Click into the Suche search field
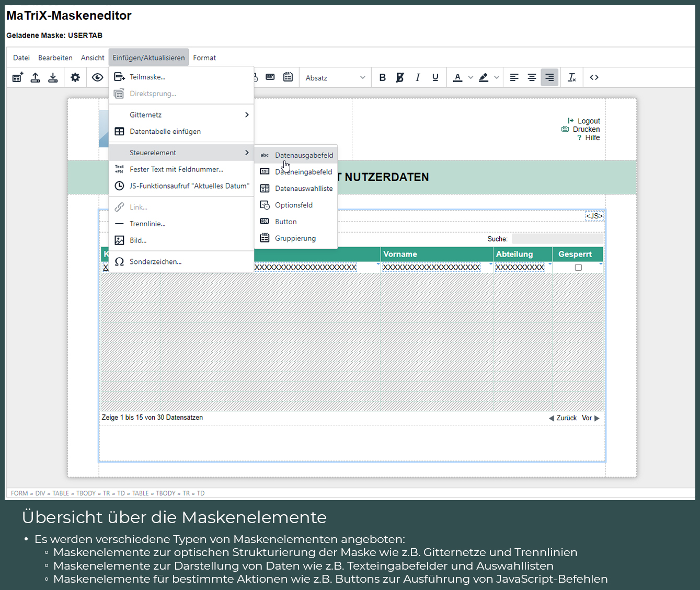The height and width of the screenshot is (590, 700). point(557,239)
